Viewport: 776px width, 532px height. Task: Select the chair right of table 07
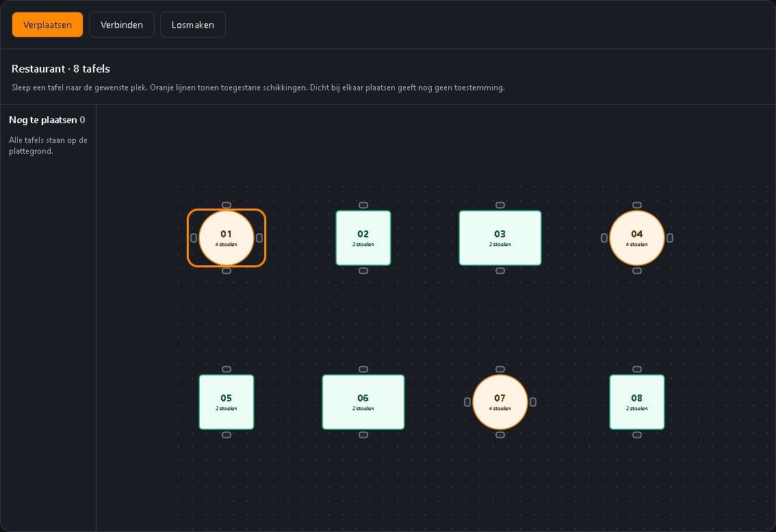coord(533,402)
